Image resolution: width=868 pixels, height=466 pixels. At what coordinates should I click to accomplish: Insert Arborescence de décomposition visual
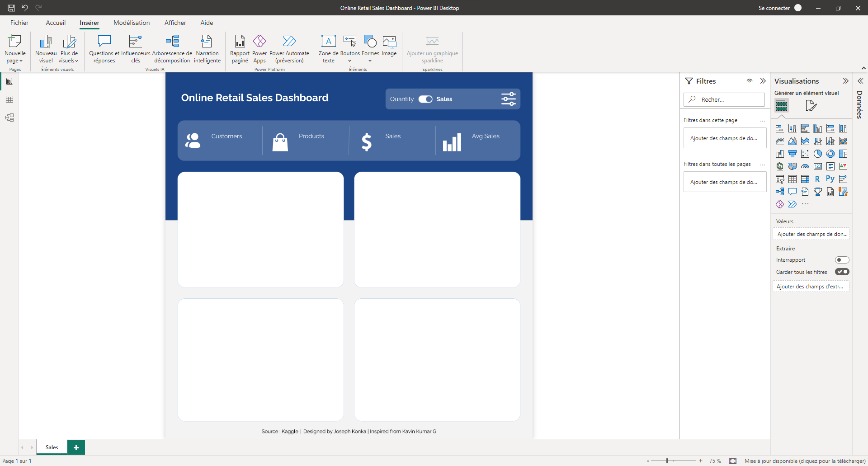pos(172,49)
